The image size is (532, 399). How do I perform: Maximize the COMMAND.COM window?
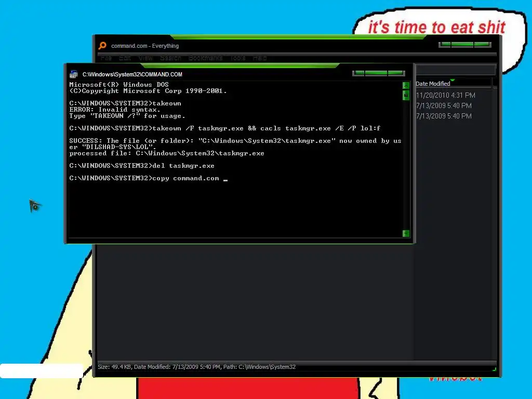pyautogui.click(x=376, y=73)
